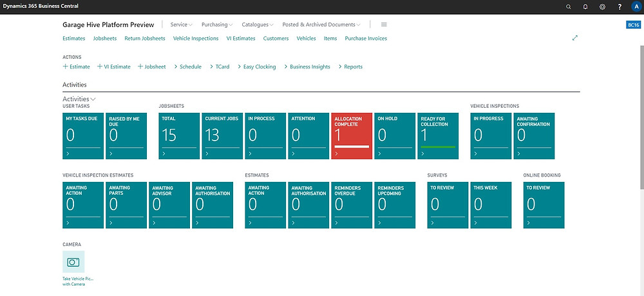Image resolution: width=644 pixels, height=296 pixels.
Task: Click the Take Vehicle Picture camera icon
Action: tap(73, 261)
